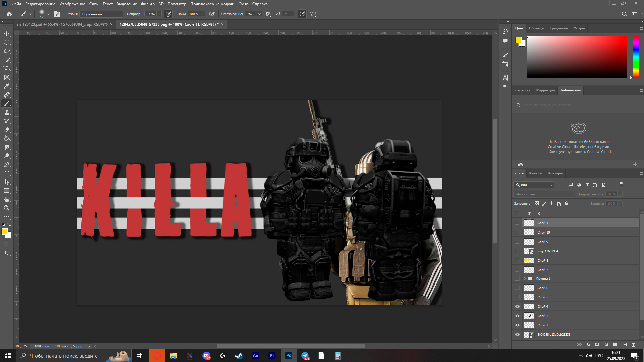Select the Elliptical Marquee tool
644x362 pixels.
(7, 42)
